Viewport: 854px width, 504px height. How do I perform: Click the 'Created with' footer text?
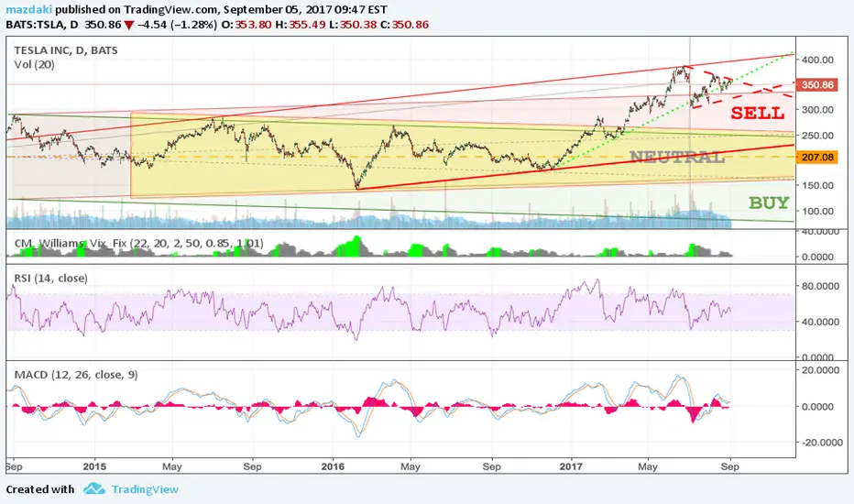coord(39,489)
